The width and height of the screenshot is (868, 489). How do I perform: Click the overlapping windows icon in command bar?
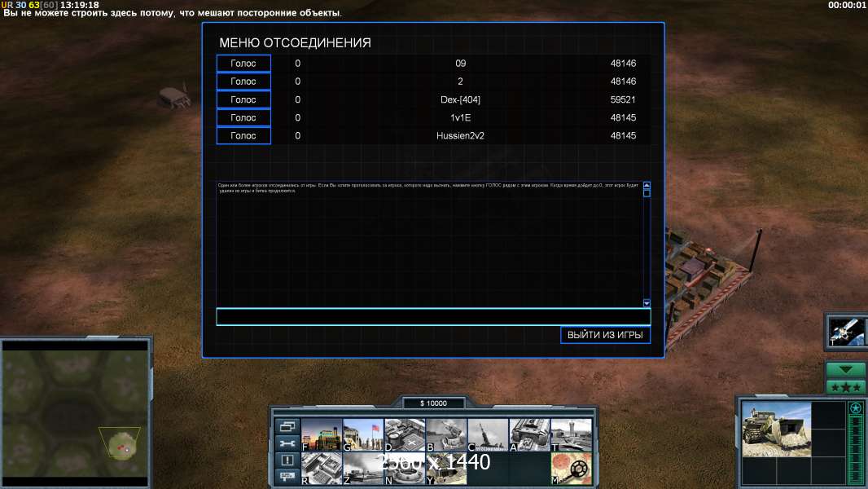click(287, 426)
